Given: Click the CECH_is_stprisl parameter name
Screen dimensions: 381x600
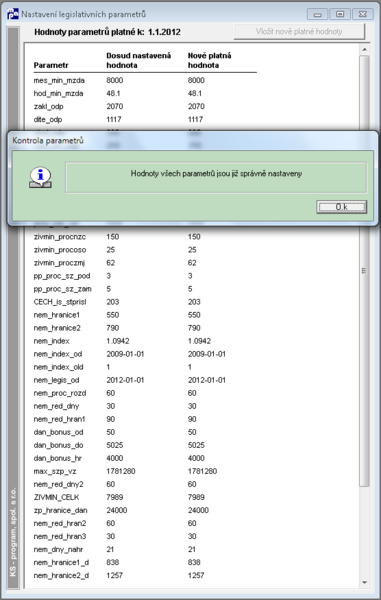Looking at the screenshot, I should (x=60, y=302).
